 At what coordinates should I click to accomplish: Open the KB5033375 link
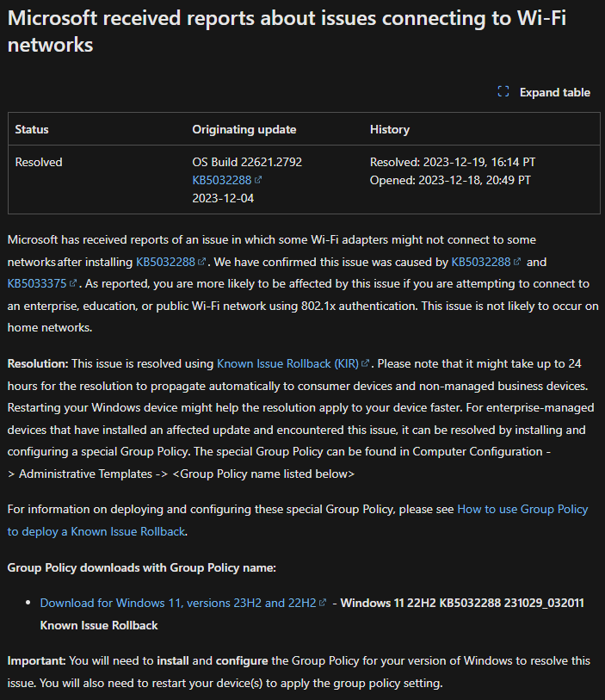pos(37,283)
